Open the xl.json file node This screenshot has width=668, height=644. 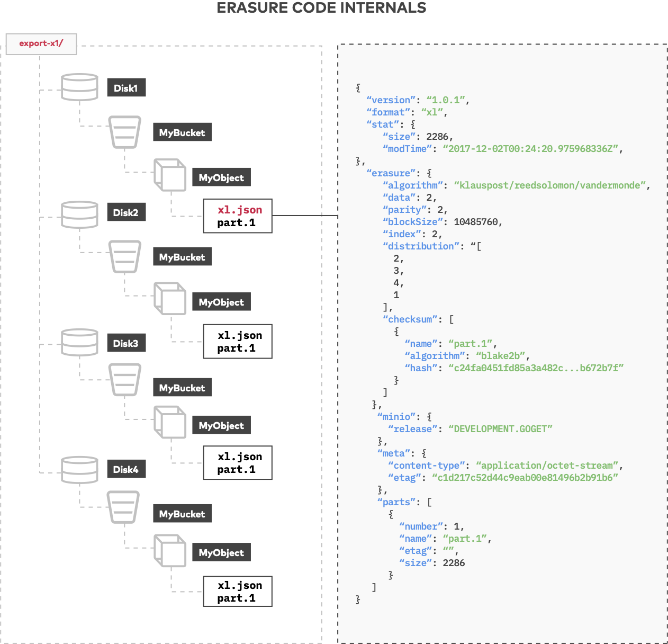[237, 216]
